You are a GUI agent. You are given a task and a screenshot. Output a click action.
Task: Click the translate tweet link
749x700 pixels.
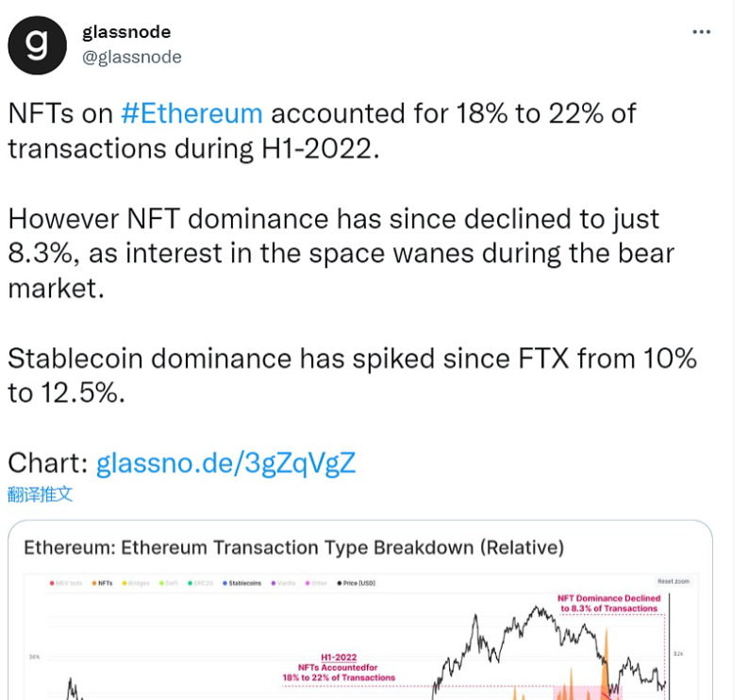pyautogui.click(x=40, y=493)
